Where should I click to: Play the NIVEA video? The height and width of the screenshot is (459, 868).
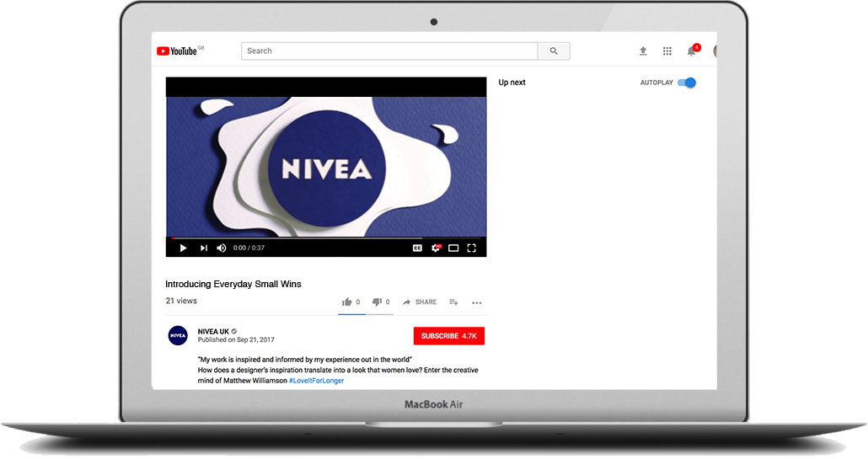(x=183, y=248)
